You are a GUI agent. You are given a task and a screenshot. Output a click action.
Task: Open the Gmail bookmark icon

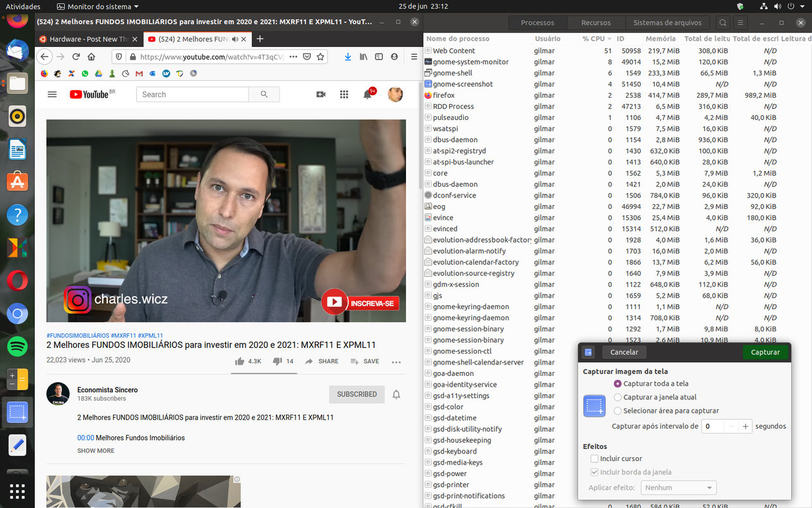[x=139, y=74]
